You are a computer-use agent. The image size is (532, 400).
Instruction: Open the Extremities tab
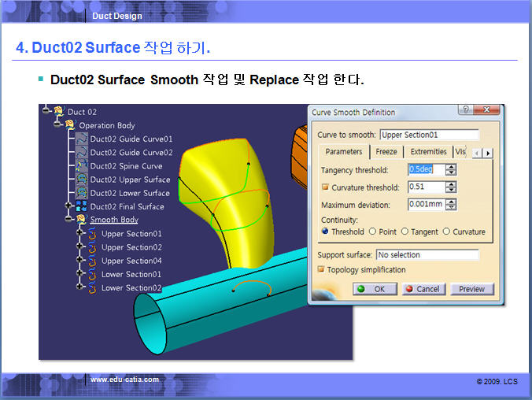(428, 151)
